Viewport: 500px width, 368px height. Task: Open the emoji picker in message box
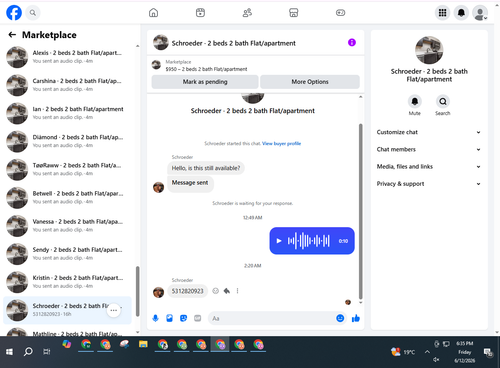pyautogui.click(x=340, y=318)
